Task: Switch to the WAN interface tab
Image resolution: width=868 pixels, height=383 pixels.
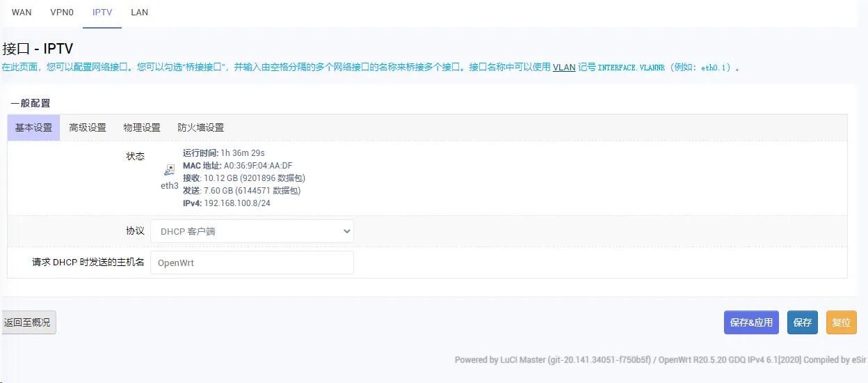Action: (22, 13)
